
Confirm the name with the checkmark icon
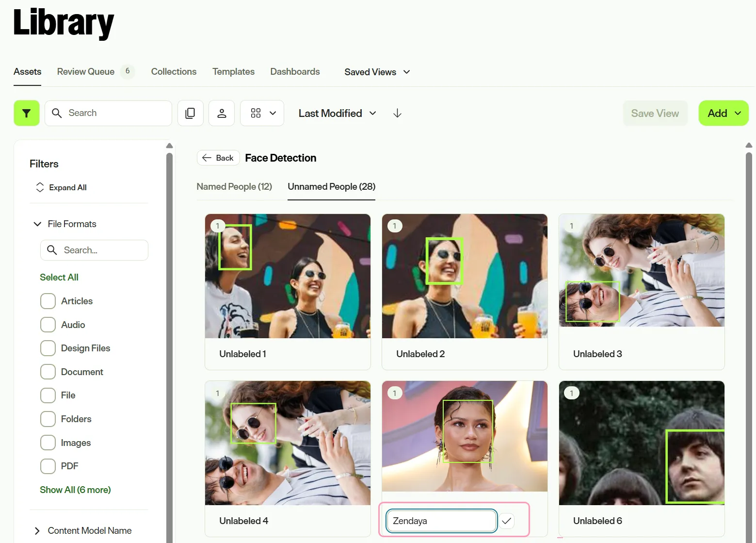tap(507, 521)
